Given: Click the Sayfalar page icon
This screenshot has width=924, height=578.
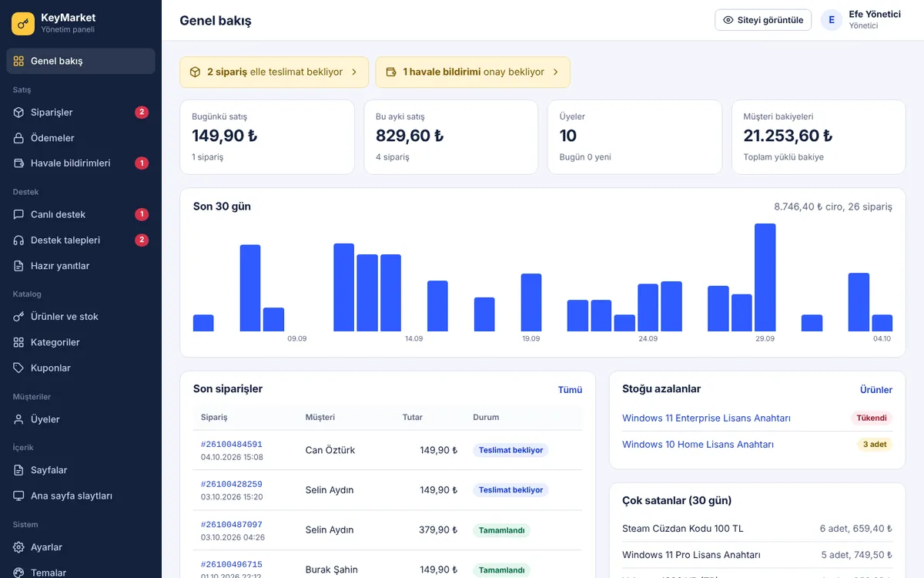Looking at the screenshot, I should coord(19,470).
